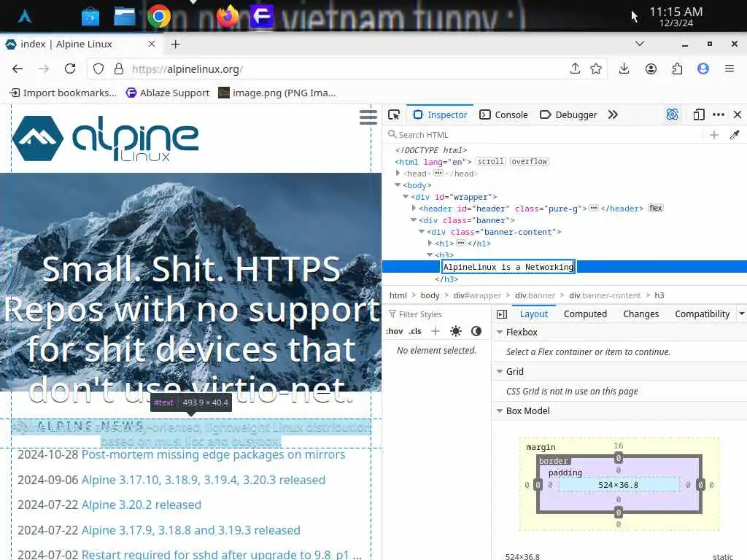747x560 pixels.
Task: Reload the current page
Action: click(x=70, y=69)
